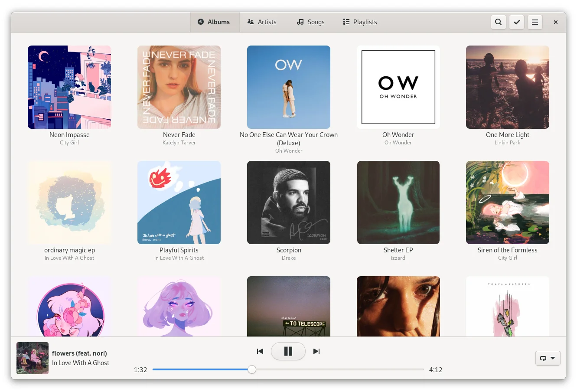Image resolution: width=577 pixels, height=392 pixels.
Task: Open the Neon Impasse album cover
Action: click(69, 87)
